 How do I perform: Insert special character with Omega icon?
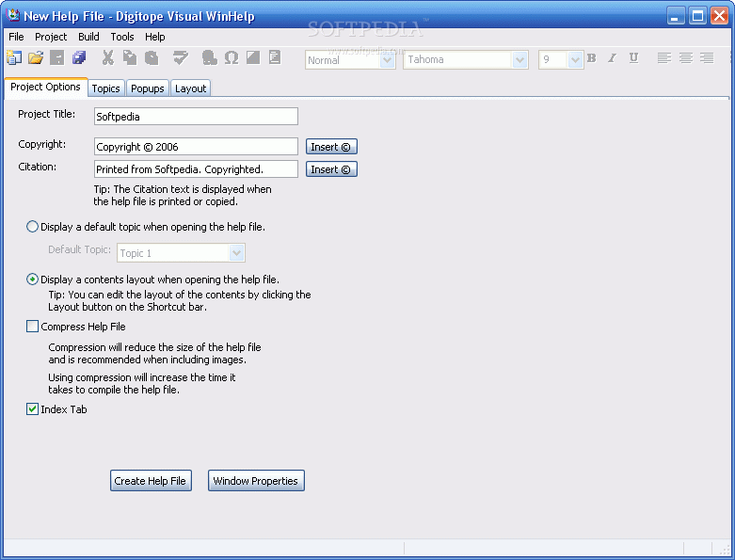click(x=232, y=57)
